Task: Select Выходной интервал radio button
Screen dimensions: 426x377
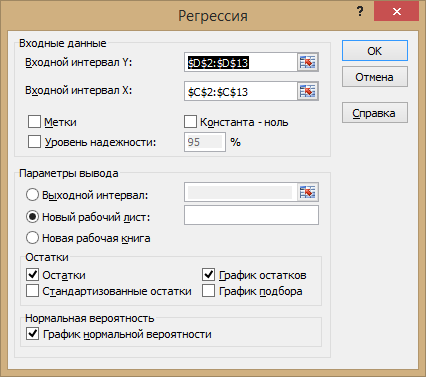Action: click(x=32, y=195)
